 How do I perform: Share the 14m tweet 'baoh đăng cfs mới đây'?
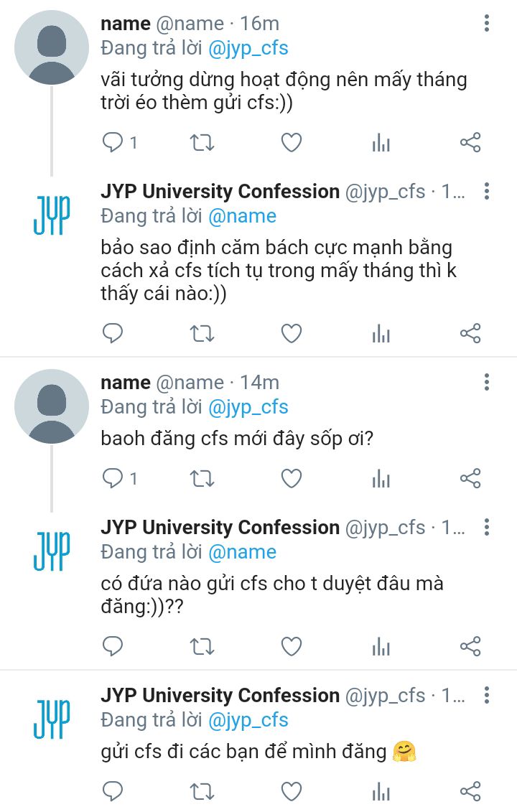click(x=470, y=478)
